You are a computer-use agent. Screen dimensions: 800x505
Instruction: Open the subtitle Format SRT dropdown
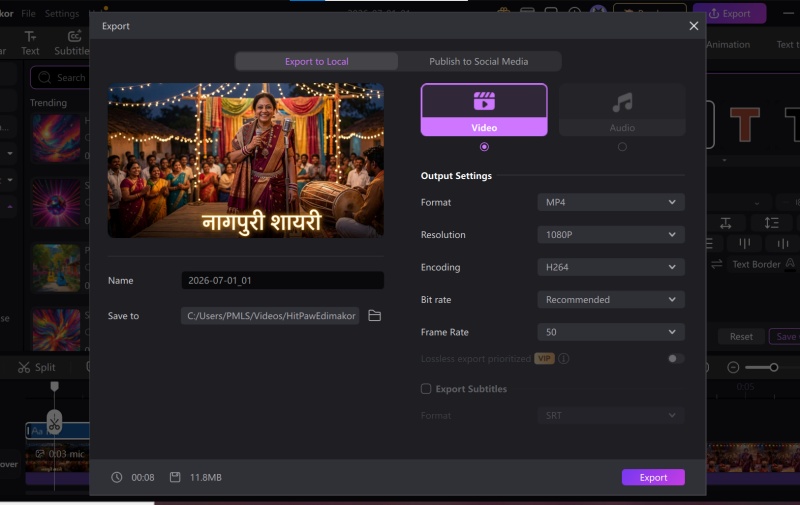(611, 416)
